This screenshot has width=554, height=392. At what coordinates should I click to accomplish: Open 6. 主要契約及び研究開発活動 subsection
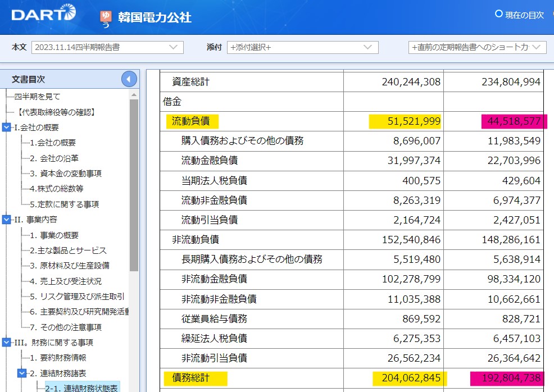click(x=79, y=312)
